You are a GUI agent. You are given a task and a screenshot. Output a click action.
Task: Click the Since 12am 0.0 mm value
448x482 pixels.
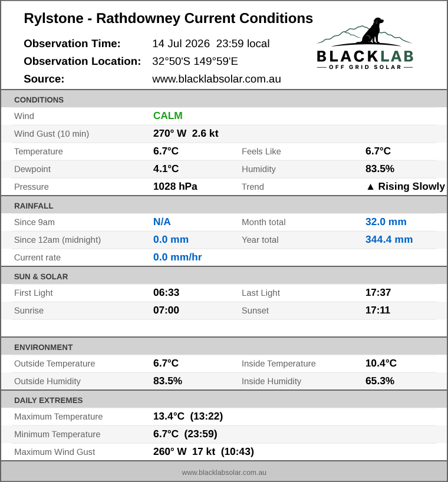click(171, 239)
